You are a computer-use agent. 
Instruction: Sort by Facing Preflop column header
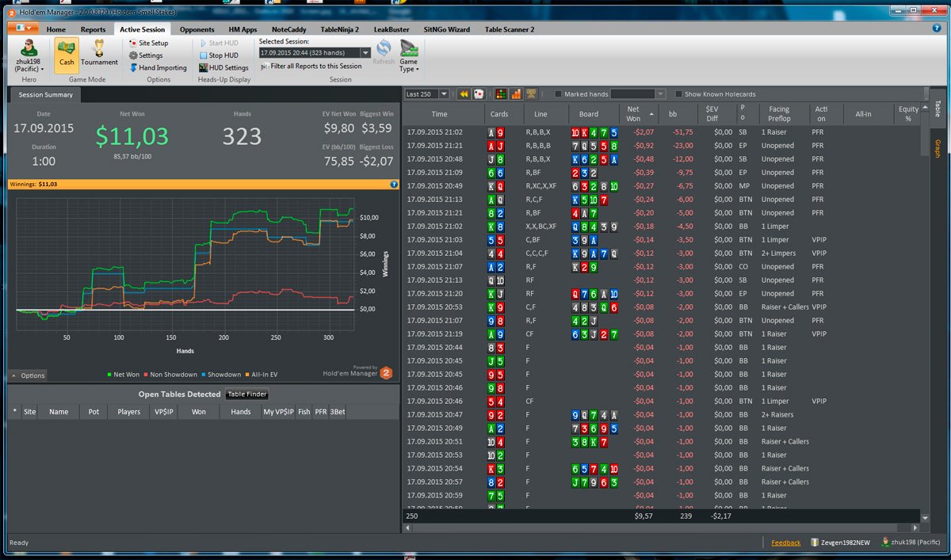click(780, 114)
